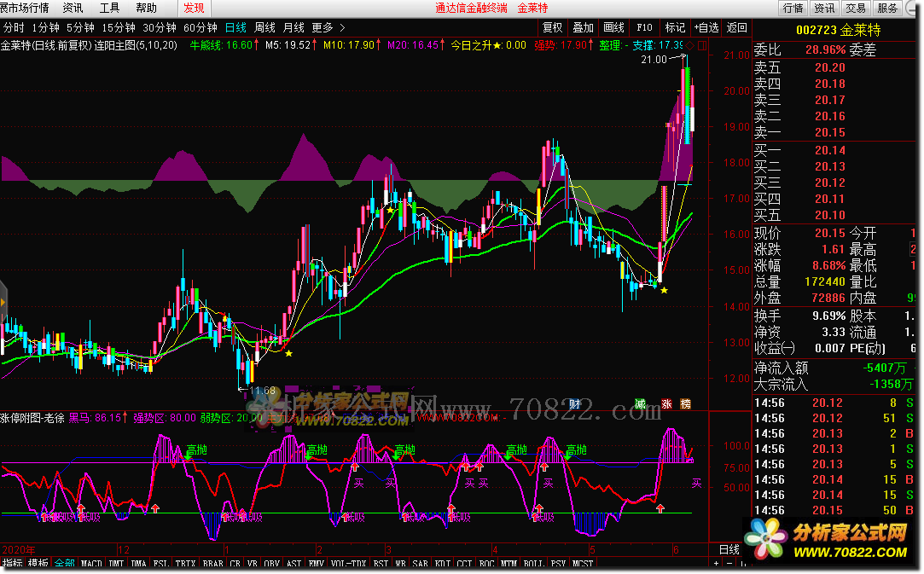Image resolution: width=924 pixels, height=574 pixels.
Task: Switch sub-chart to CCI indicator
Action: 464,564
